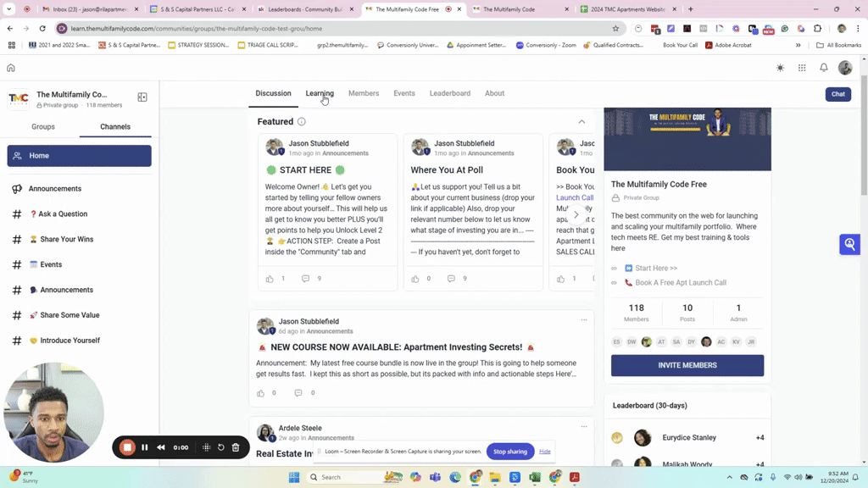Open the notifications bell
Image resolution: width=868 pixels, height=488 pixels.
824,68
